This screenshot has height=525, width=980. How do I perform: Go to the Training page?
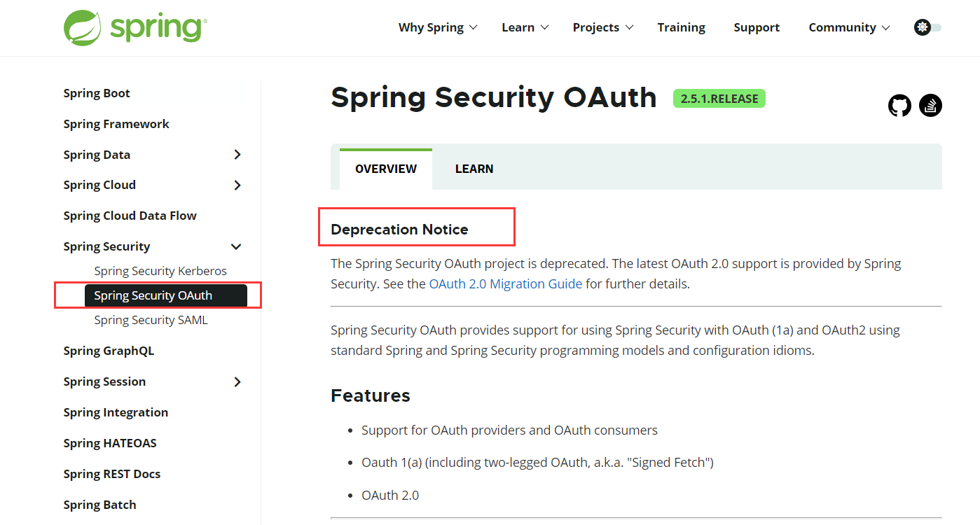[681, 27]
